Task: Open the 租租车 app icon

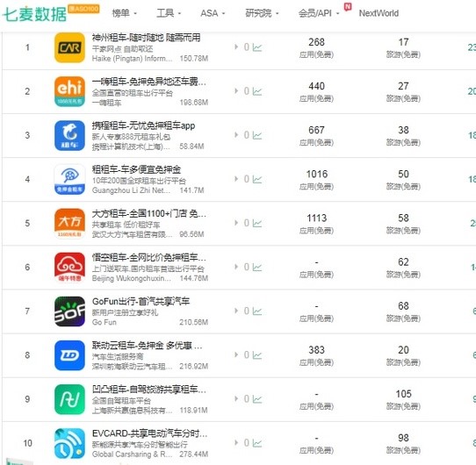Action: point(69,179)
